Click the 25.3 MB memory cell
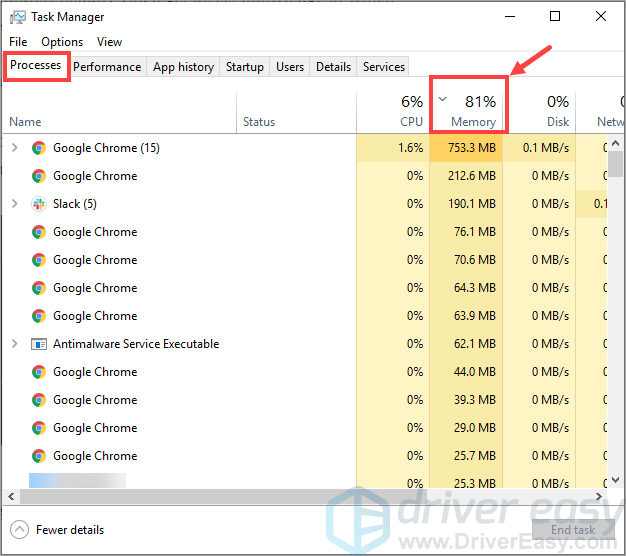The image size is (626, 556). click(466, 481)
